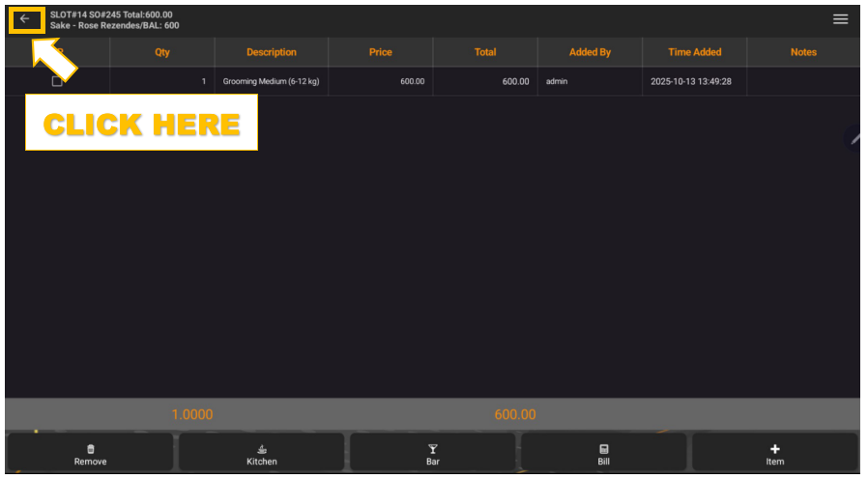Click the back arrow in the header

[25, 19]
